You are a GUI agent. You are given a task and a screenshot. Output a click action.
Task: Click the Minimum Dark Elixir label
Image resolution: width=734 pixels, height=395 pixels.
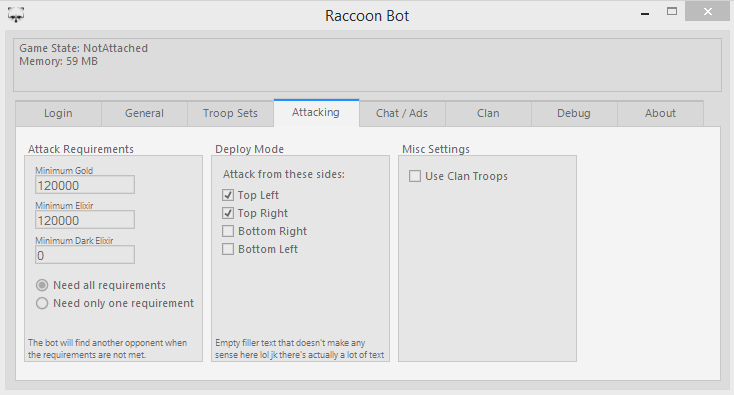[x=74, y=241]
